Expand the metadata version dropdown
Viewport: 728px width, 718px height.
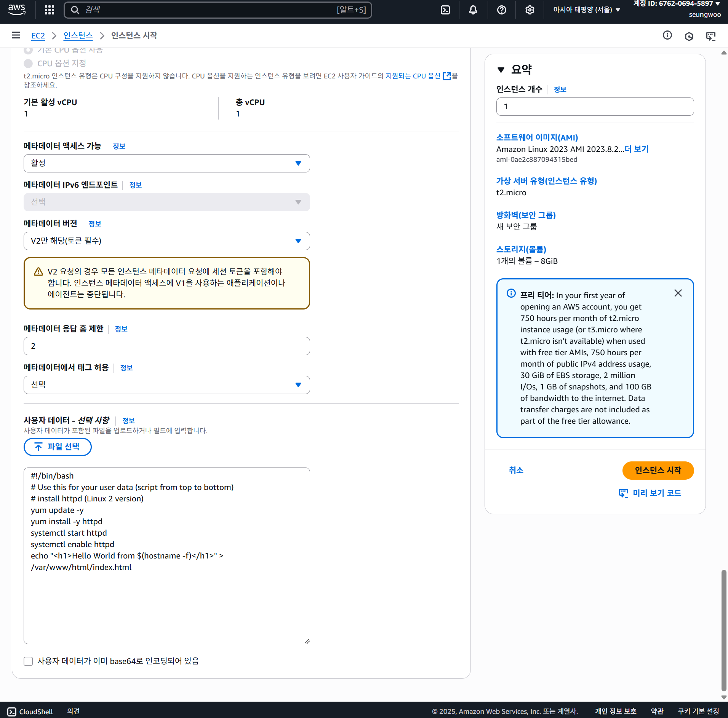(166, 241)
